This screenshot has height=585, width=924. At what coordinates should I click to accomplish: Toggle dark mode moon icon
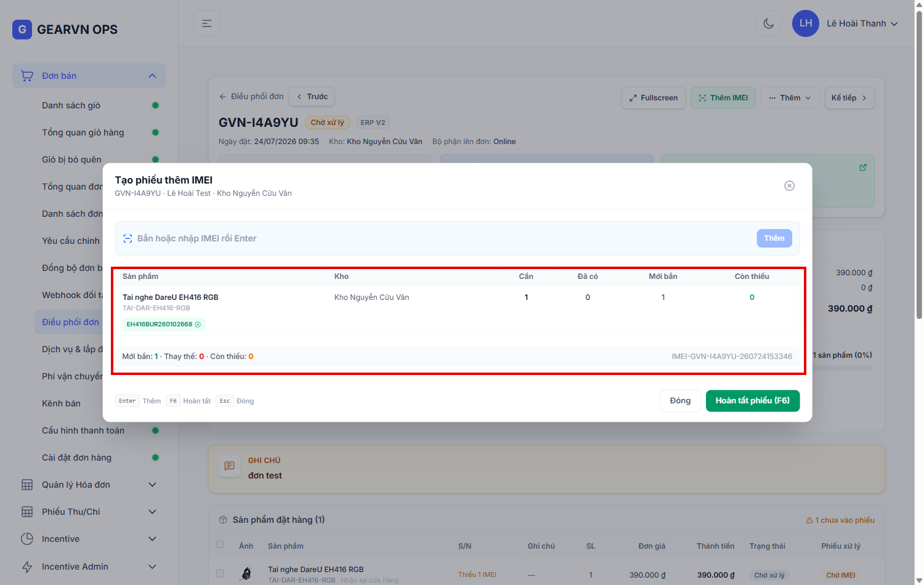(768, 23)
